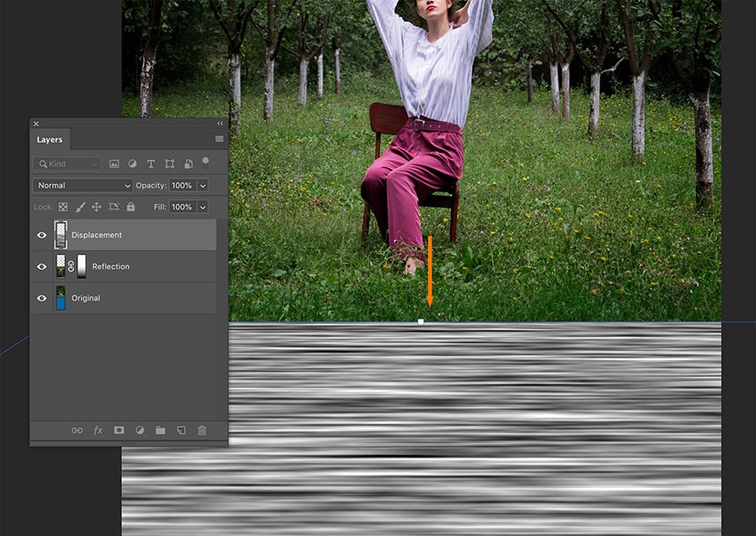Expand the Fill percentage dropdown arrow

[202, 207]
